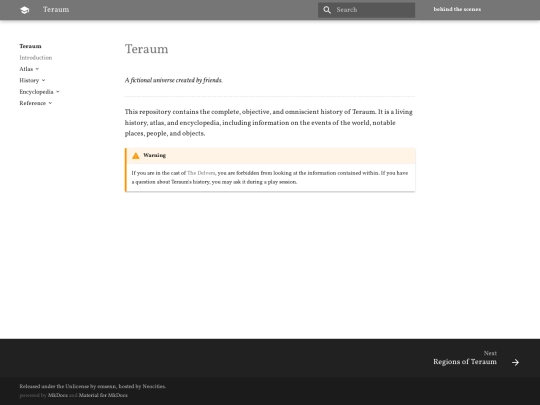Open the Encyclopedia sidebar section
Image resolution: width=540 pixels, height=405 pixels.
pos(37,92)
